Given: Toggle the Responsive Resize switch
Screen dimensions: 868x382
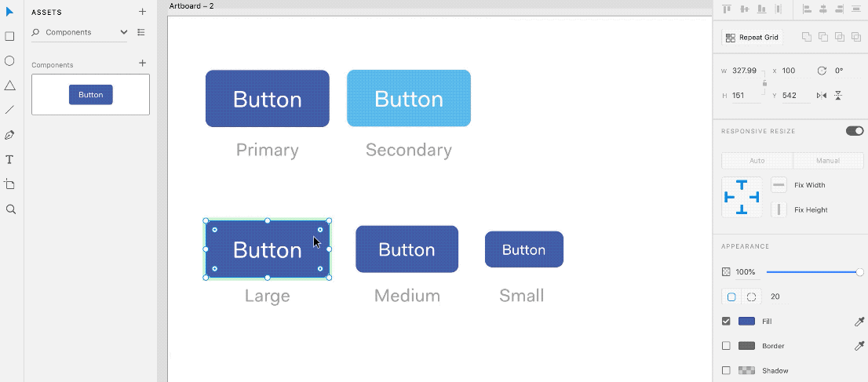Looking at the screenshot, I should tap(854, 131).
